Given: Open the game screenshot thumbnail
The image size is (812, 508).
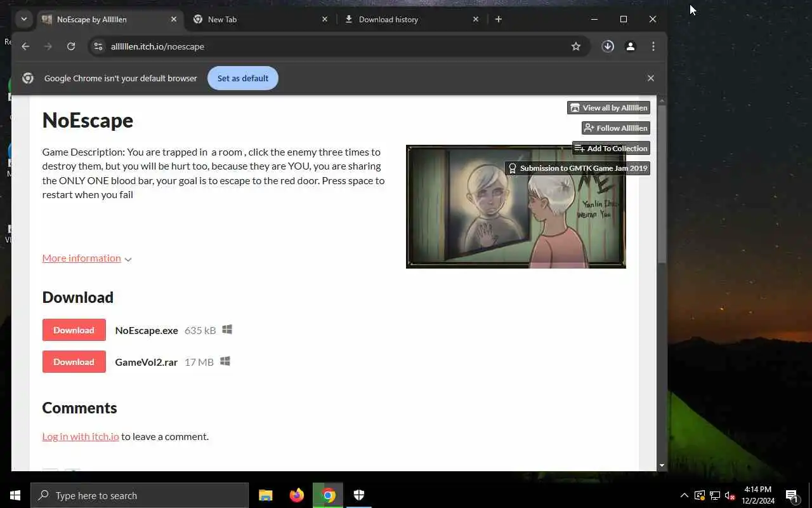Looking at the screenshot, I should tap(516, 206).
